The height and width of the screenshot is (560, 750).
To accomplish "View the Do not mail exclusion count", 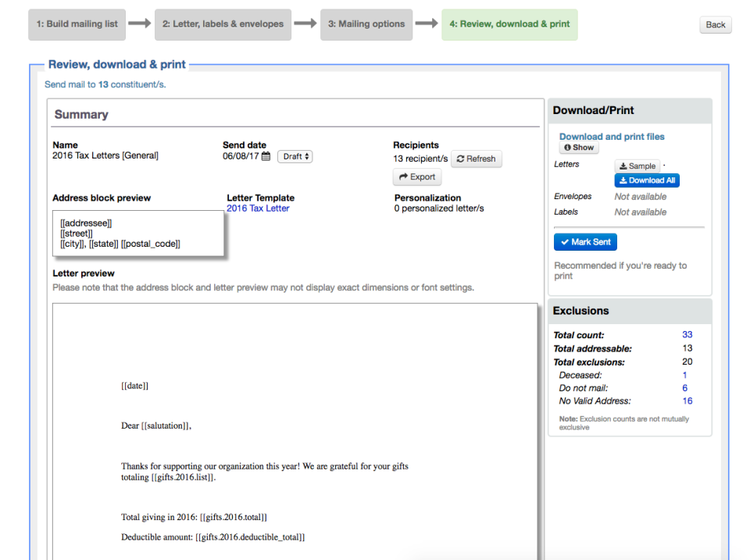I will 685,388.
